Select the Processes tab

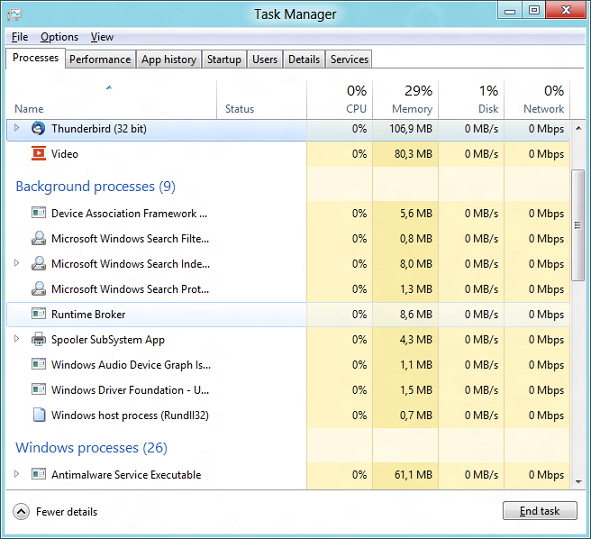coord(35,58)
